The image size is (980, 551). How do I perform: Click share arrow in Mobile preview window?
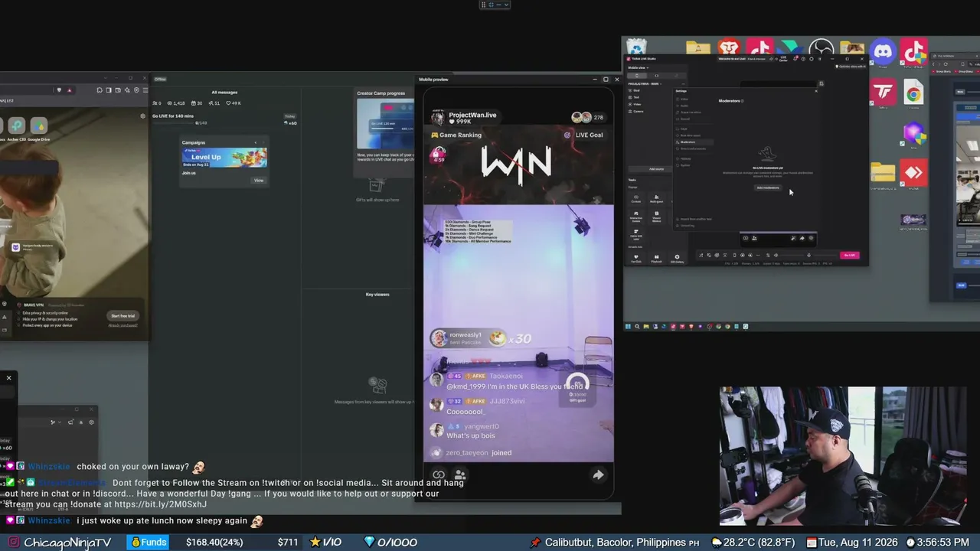(598, 475)
